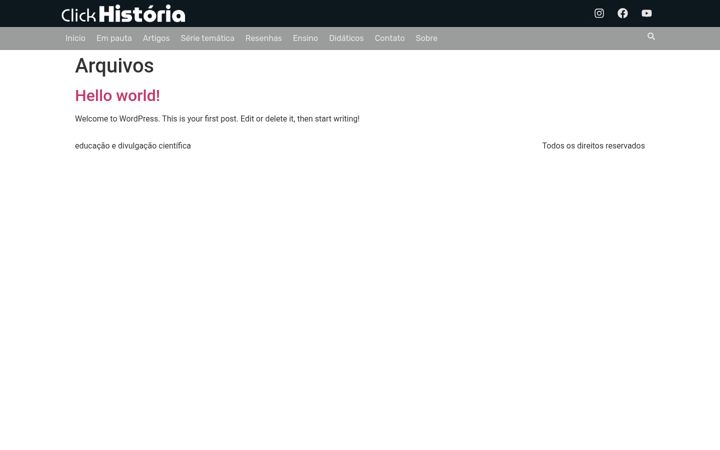Open the Facebook social icon
Image resolution: width=720 pixels, height=450 pixels.
[623, 13]
